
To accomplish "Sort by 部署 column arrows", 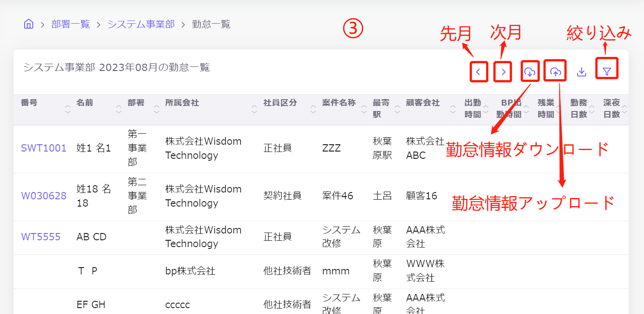I will click(x=156, y=109).
